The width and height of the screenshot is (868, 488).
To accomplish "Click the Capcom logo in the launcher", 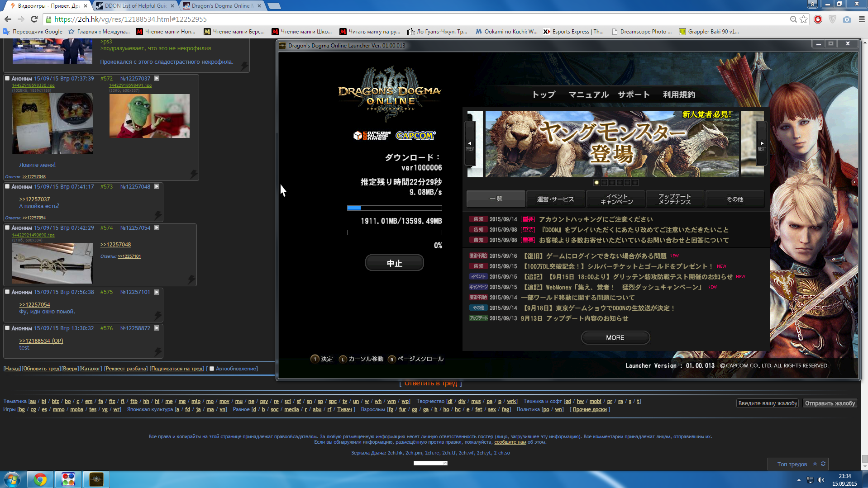I will tap(415, 135).
